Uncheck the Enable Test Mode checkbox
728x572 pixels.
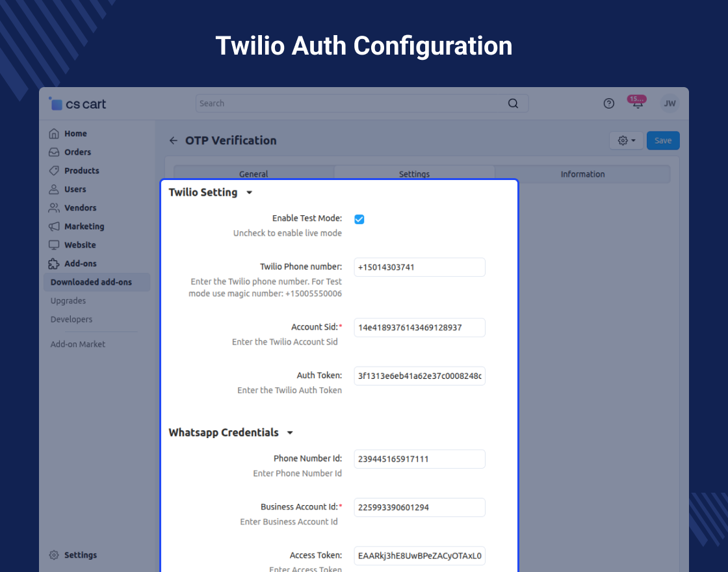[x=359, y=219]
